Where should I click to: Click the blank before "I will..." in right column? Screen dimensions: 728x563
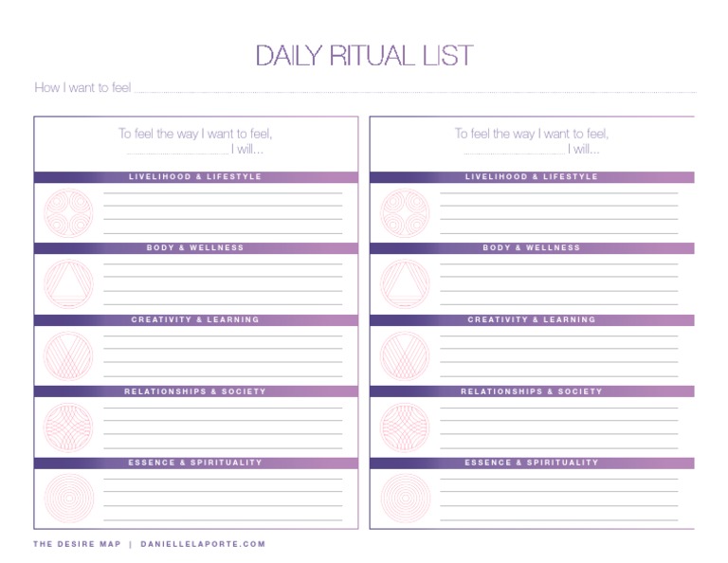513,151
